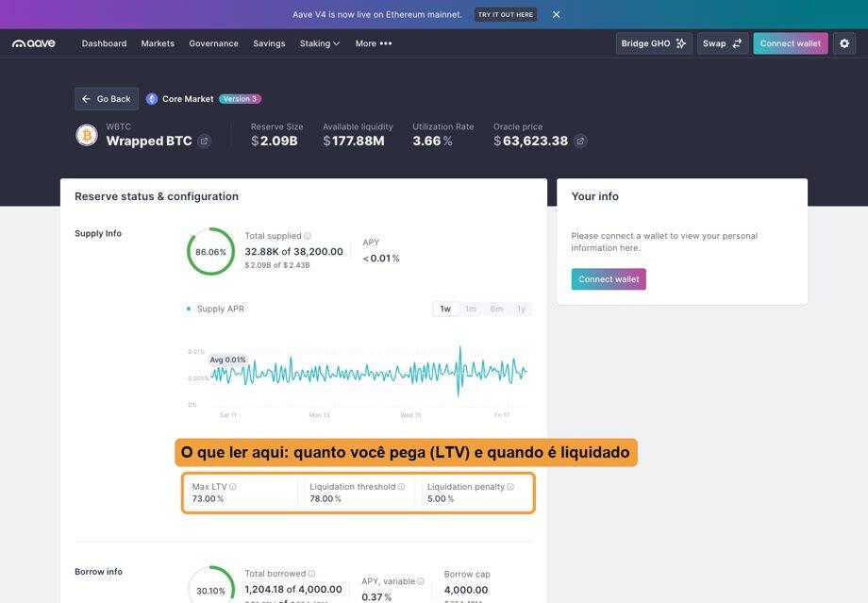The width and height of the screenshot is (868, 603).
Task: Click the 86.06% supply progress ring
Action: (x=211, y=251)
